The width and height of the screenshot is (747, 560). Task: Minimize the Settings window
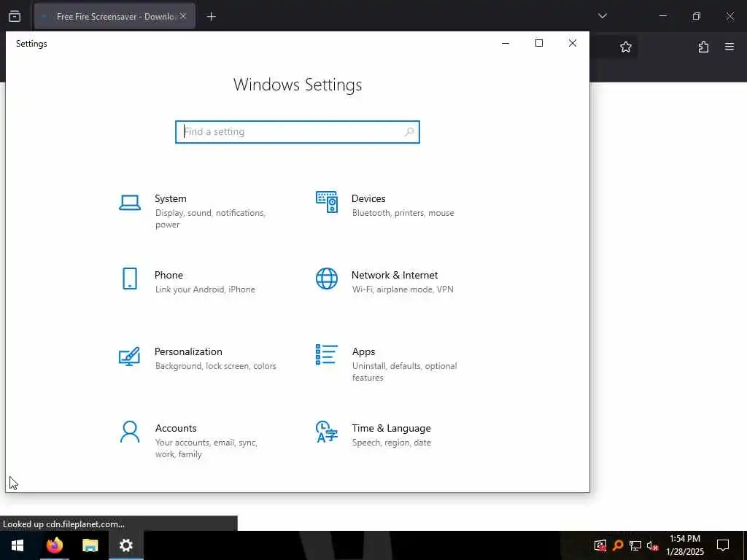coord(506,43)
